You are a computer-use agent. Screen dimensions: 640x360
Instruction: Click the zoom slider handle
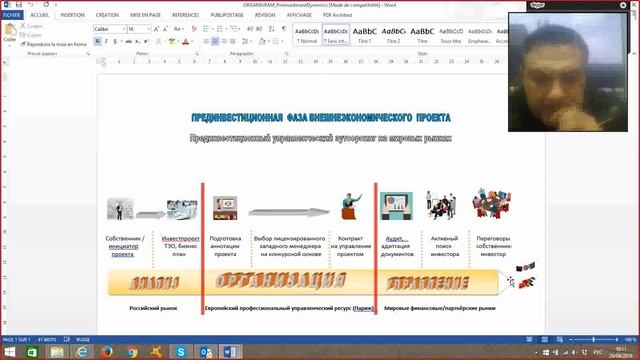coord(593,339)
